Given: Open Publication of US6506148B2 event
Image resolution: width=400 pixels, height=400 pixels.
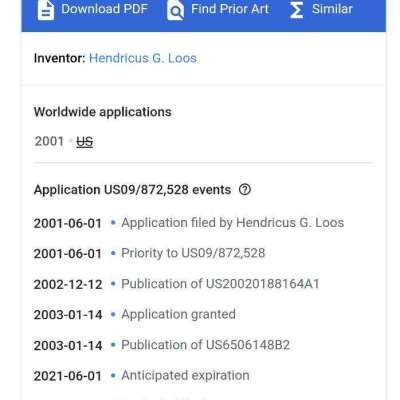Looking at the screenshot, I should (x=206, y=345).
